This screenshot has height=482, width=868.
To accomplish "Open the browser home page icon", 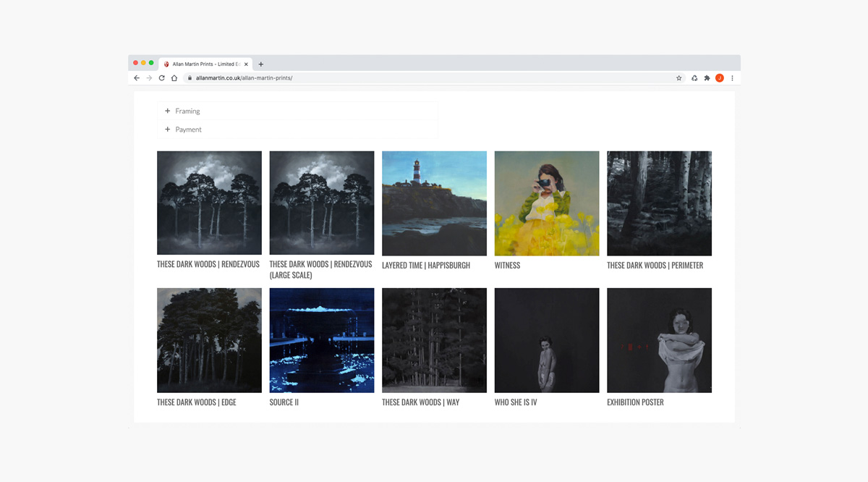I will pos(174,78).
